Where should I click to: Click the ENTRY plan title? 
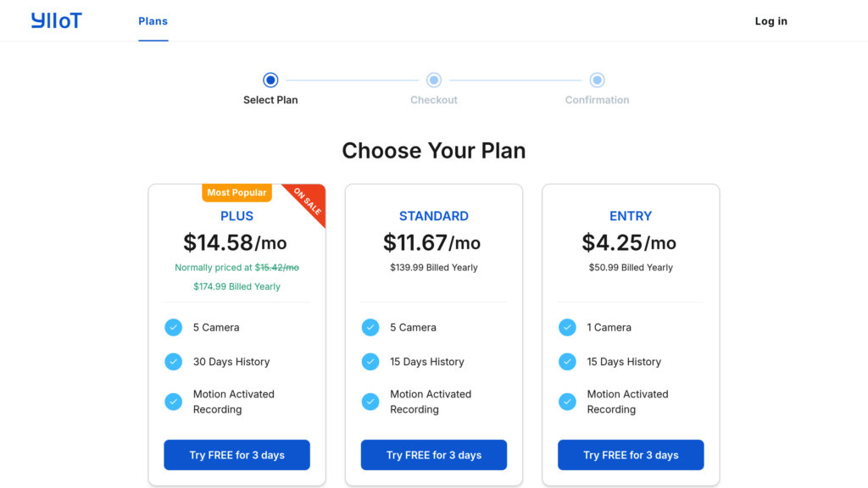(x=631, y=216)
